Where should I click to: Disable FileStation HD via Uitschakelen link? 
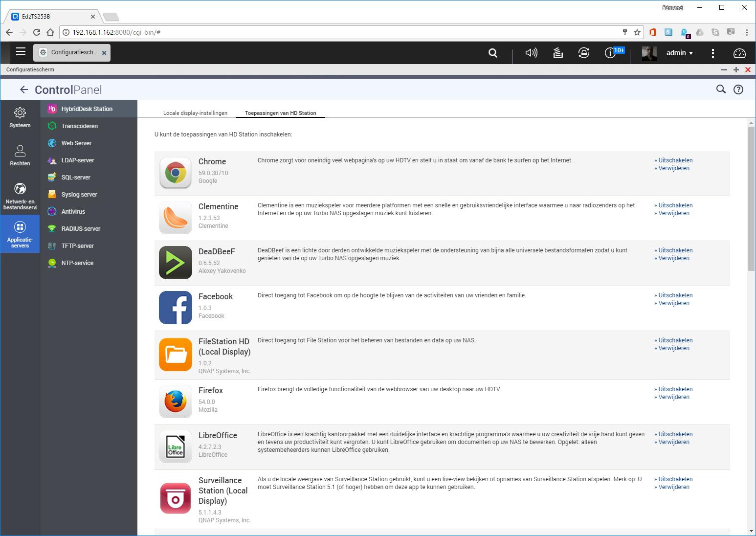[x=673, y=340]
